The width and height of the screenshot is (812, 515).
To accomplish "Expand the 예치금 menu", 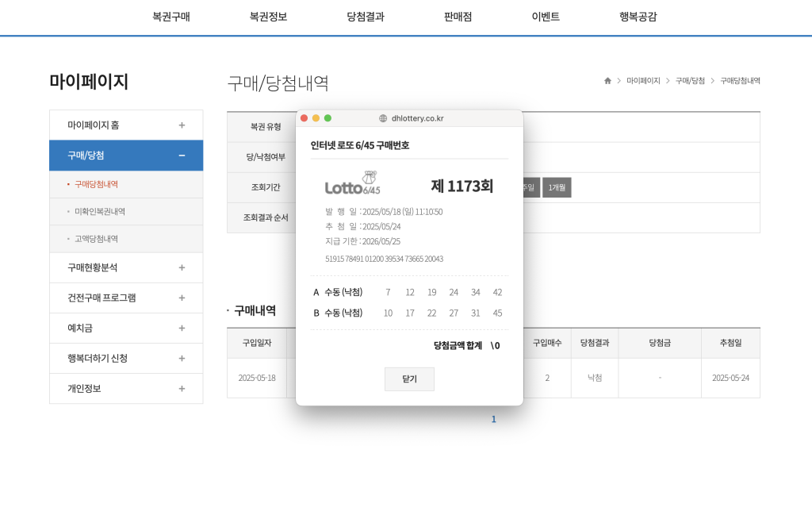I will point(182,328).
